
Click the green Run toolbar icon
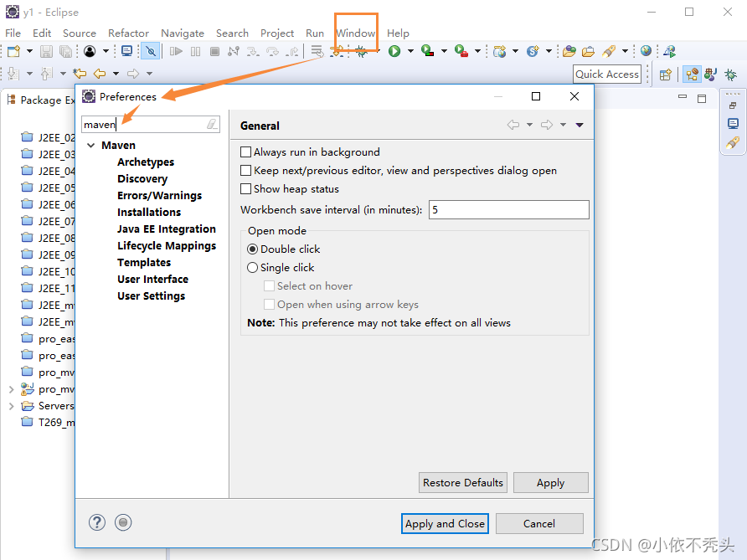pyautogui.click(x=394, y=51)
